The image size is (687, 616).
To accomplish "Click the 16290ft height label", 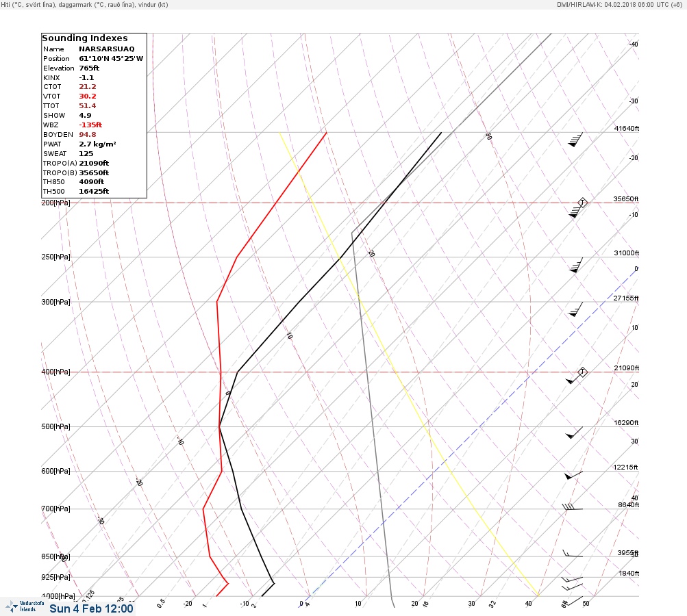I will (x=626, y=422).
